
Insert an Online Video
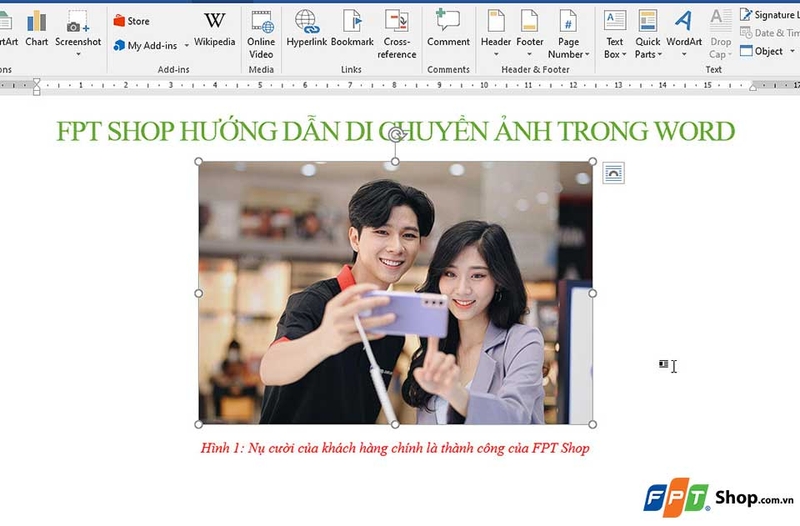click(x=261, y=35)
